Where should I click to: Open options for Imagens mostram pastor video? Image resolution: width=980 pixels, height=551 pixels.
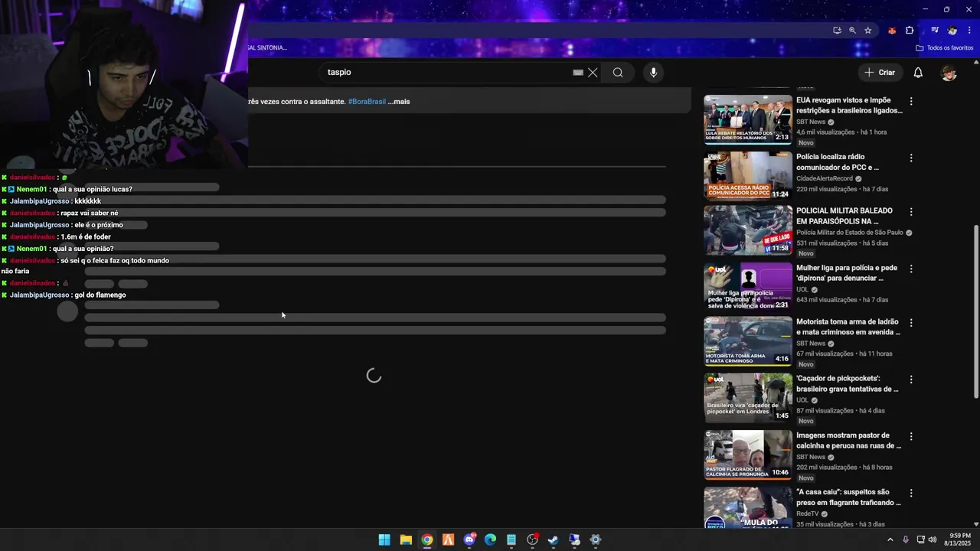pyautogui.click(x=911, y=436)
